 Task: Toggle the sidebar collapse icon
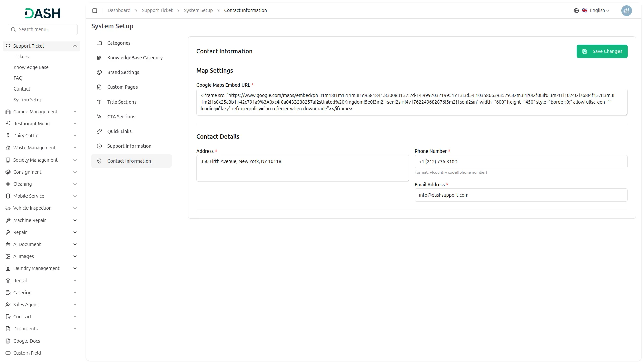point(95,11)
